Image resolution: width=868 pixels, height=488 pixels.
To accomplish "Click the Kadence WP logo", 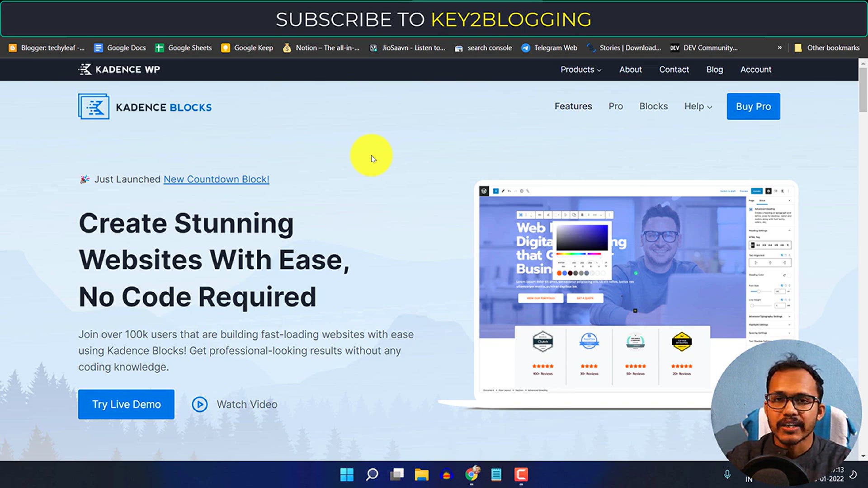I will [119, 70].
